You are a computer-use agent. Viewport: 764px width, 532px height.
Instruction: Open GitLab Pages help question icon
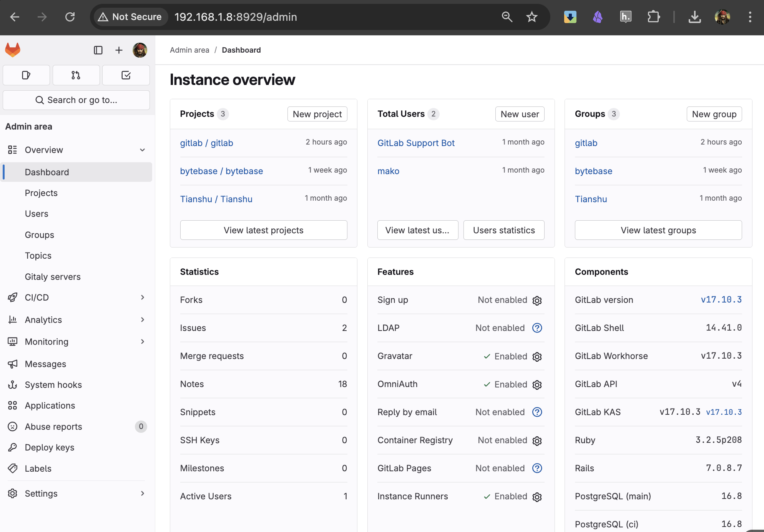(537, 468)
